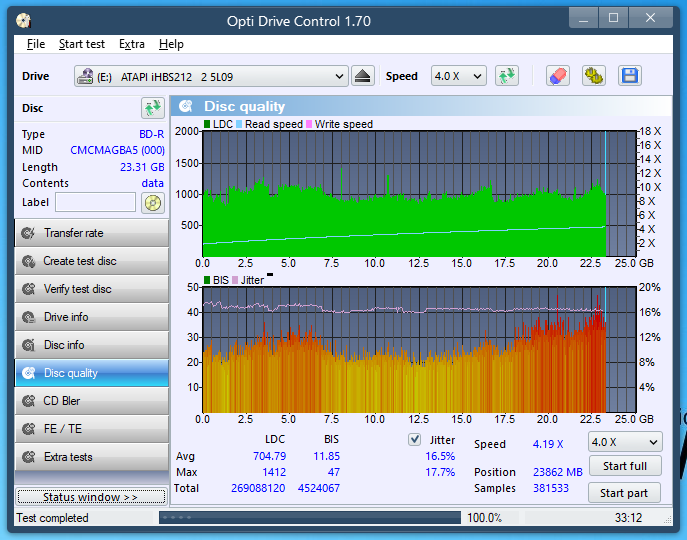Viewport: 687px width, 540px height.
Task: Click the Disc quality header disc icon
Action: click(186, 106)
